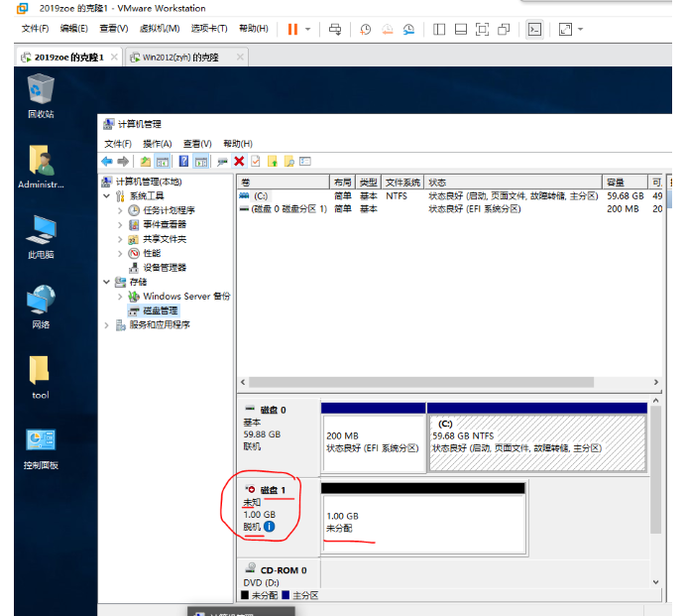Pause the virtual machine with the pause icon
This screenshot has height=616, width=687.
[292, 30]
